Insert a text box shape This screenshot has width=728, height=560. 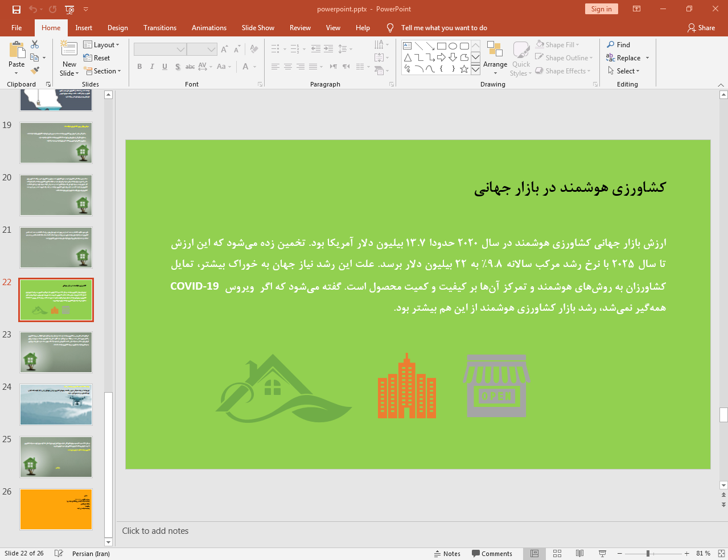click(x=408, y=46)
